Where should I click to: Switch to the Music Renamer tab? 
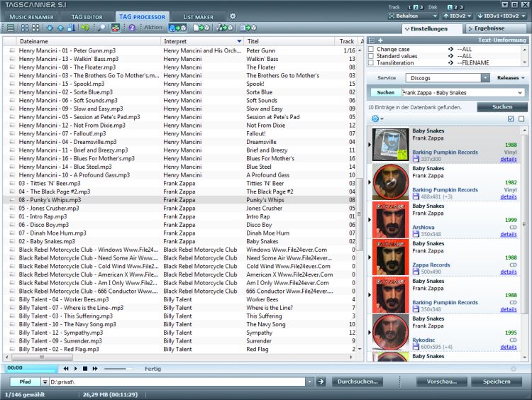pos(33,16)
